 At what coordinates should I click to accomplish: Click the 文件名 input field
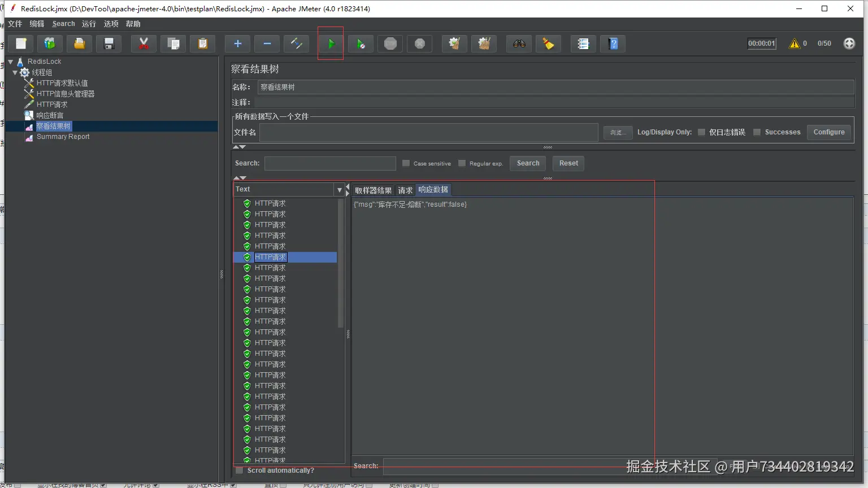point(428,132)
